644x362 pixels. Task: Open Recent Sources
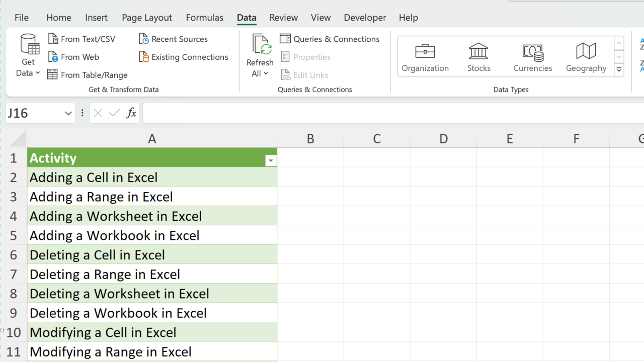[x=179, y=39]
